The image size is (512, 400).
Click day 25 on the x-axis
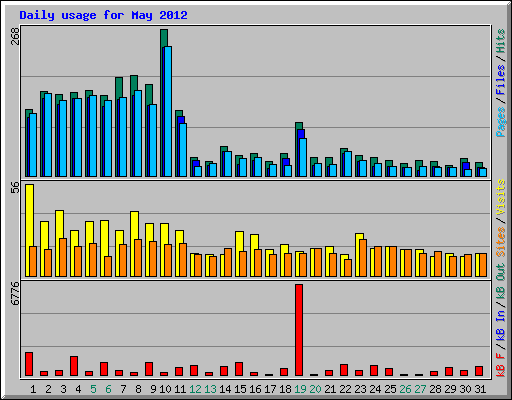390,389
